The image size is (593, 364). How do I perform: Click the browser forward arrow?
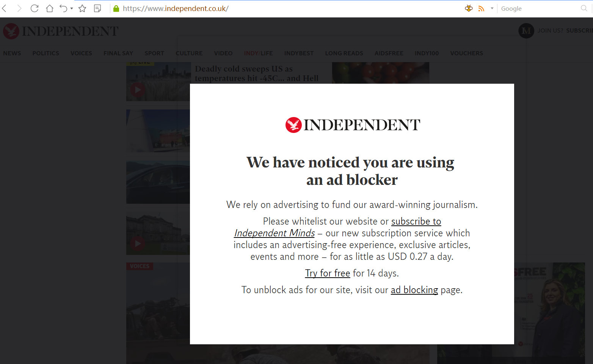coord(19,8)
